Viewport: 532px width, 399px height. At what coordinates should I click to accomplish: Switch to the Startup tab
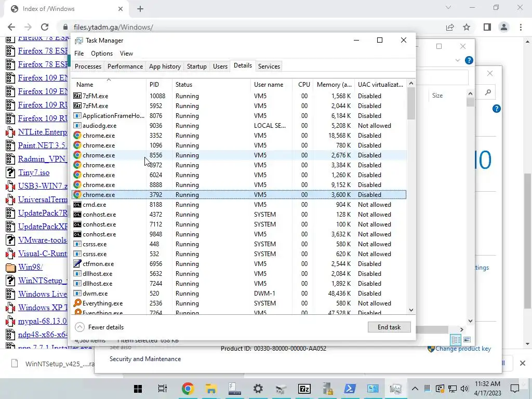197,66
